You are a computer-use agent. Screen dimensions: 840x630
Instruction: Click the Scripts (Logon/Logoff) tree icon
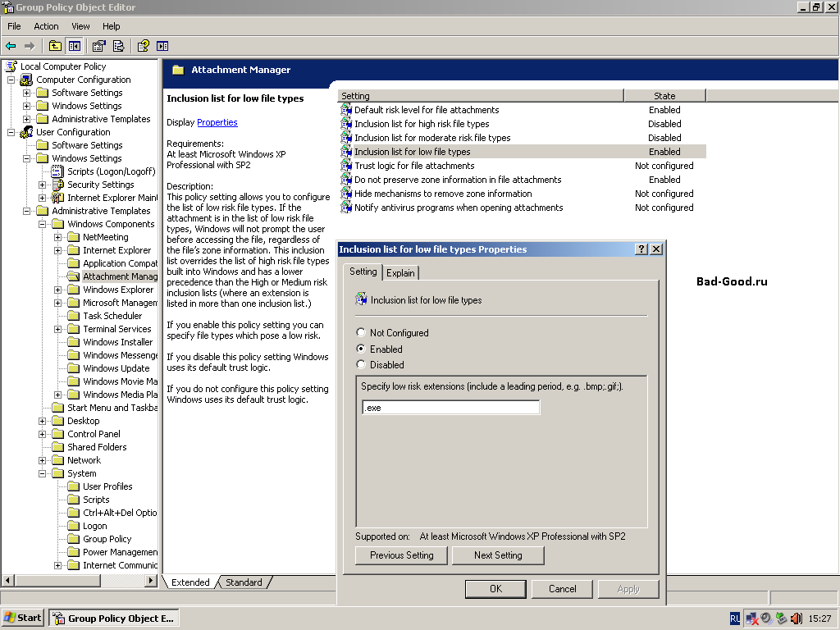point(57,171)
